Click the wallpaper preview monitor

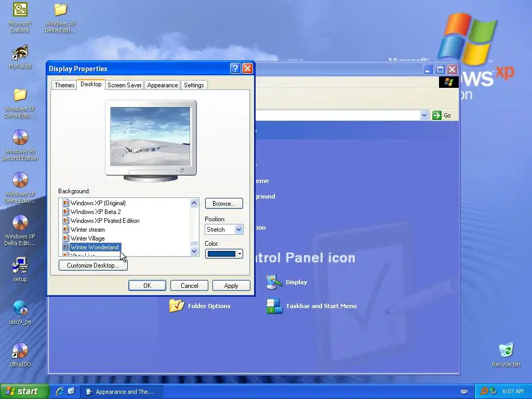tap(151, 140)
